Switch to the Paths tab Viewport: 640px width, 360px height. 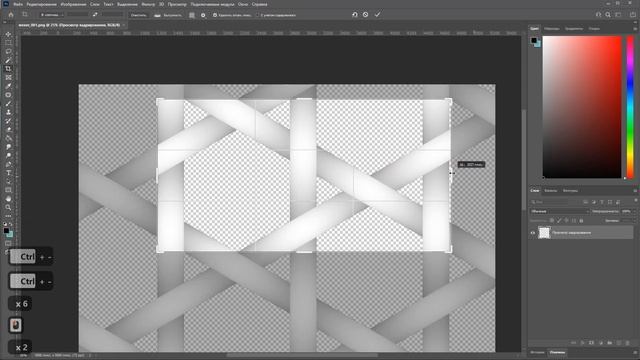[x=570, y=191]
